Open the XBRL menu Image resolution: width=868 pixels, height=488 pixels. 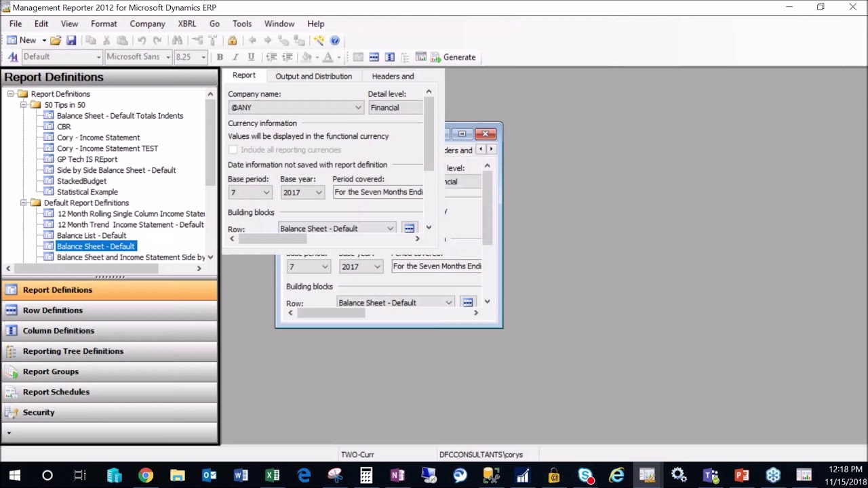(187, 24)
